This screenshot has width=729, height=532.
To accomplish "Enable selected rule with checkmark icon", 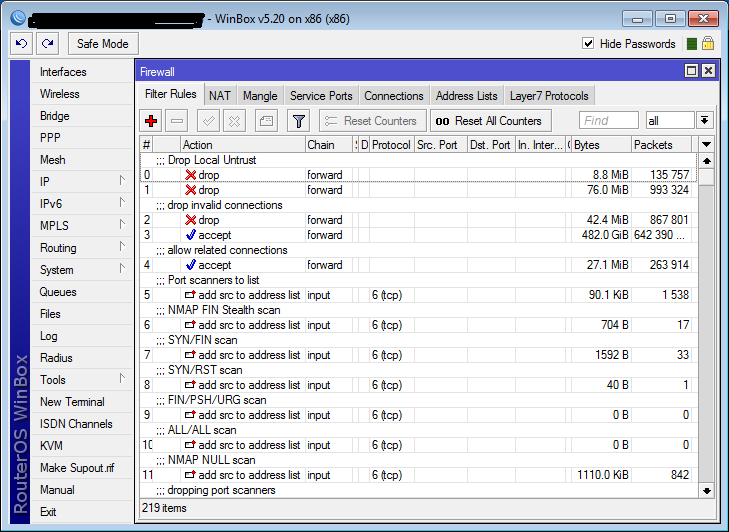I will coord(208,121).
